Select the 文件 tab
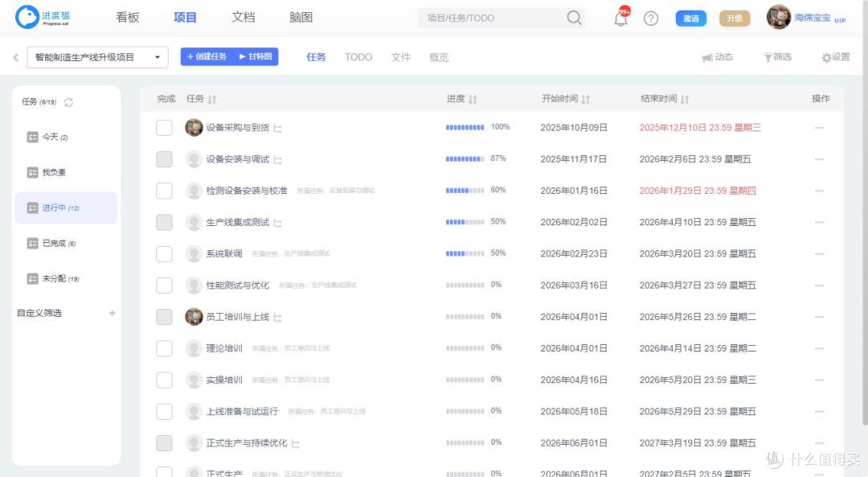Screen dimensions: 868x477 (401, 57)
